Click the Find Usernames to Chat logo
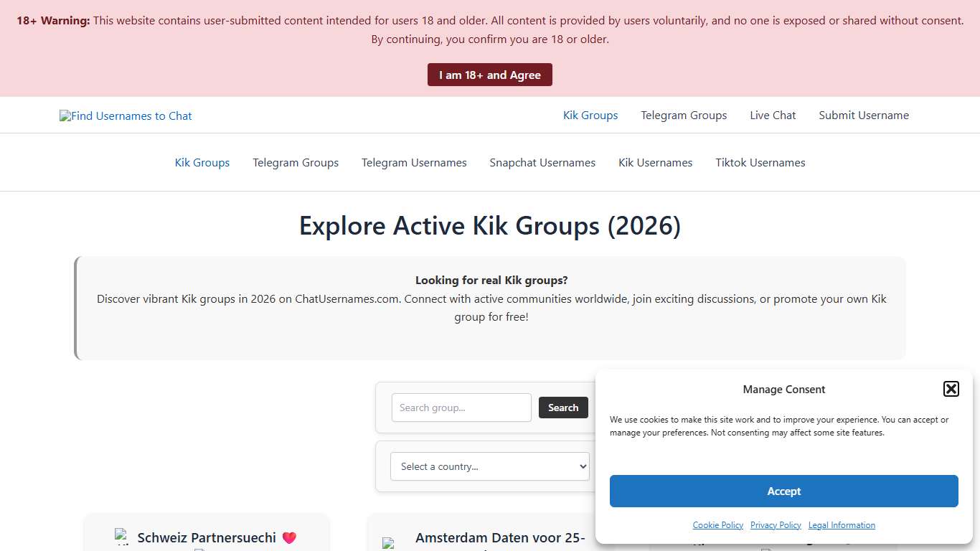Image resolution: width=980 pixels, height=551 pixels. coord(126,116)
